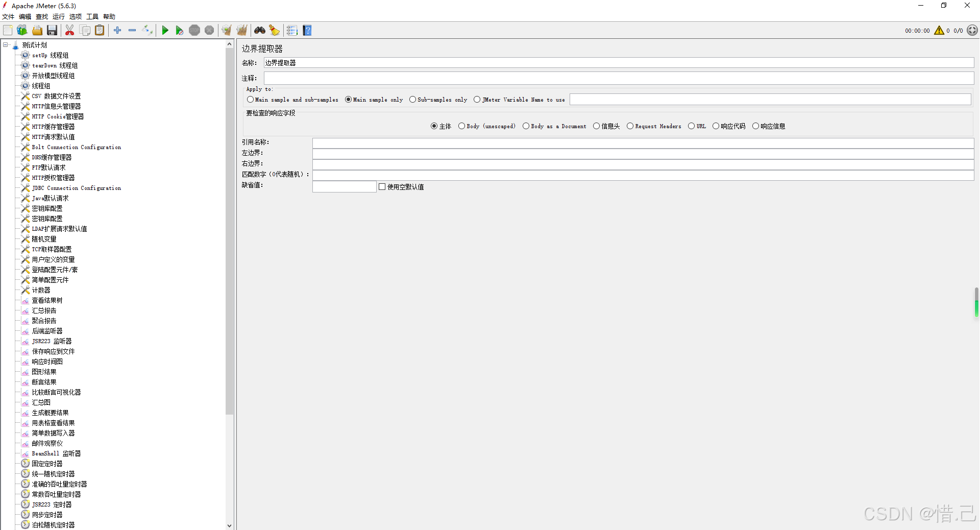Focus the 右边界 input field
The width and height of the screenshot is (980, 530).
point(643,164)
